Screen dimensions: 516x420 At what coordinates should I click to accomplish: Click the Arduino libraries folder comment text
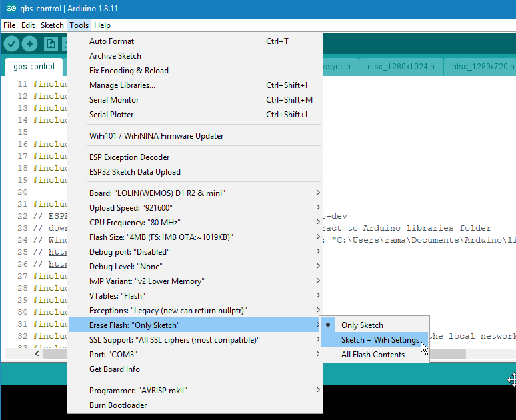click(427, 228)
